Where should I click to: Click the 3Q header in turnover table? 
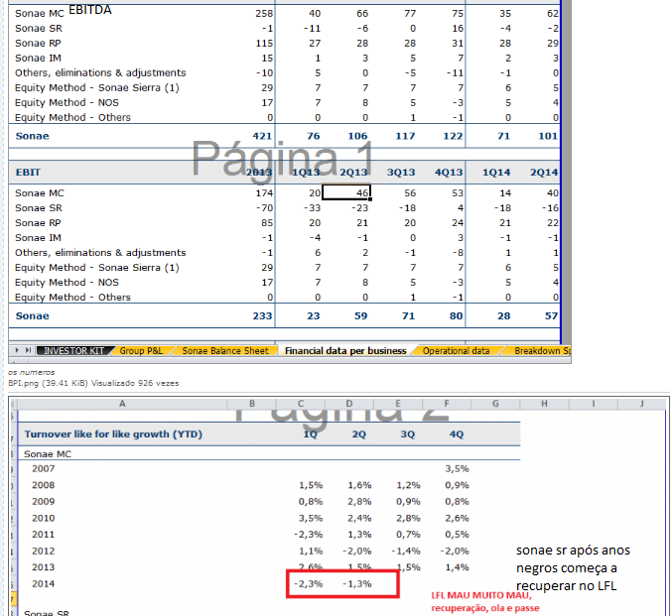pyautogui.click(x=408, y=433)
